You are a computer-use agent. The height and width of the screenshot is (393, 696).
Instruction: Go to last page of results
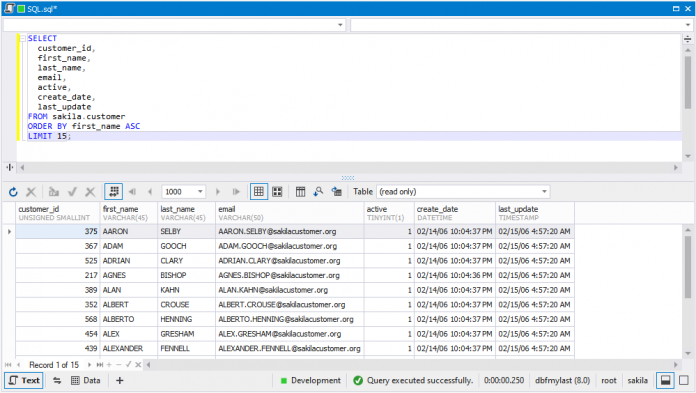pyautogui.click(x=236, y=192)
